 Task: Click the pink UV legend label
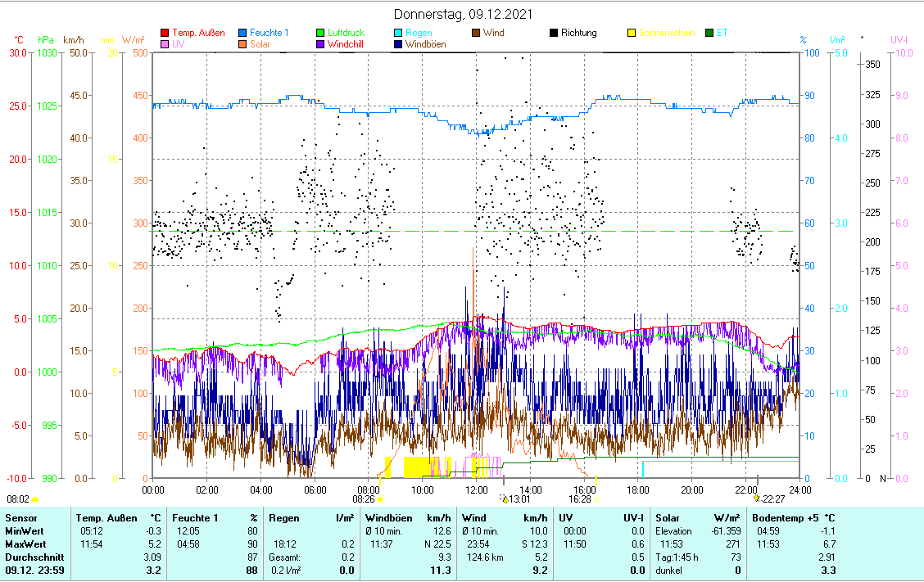point(179,44)
